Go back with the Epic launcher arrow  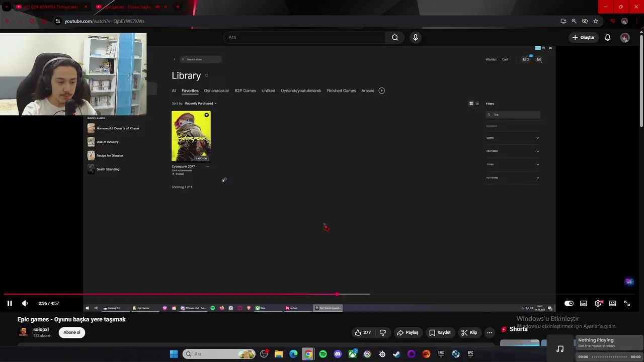pyautogui.click(x=175, y=59)
